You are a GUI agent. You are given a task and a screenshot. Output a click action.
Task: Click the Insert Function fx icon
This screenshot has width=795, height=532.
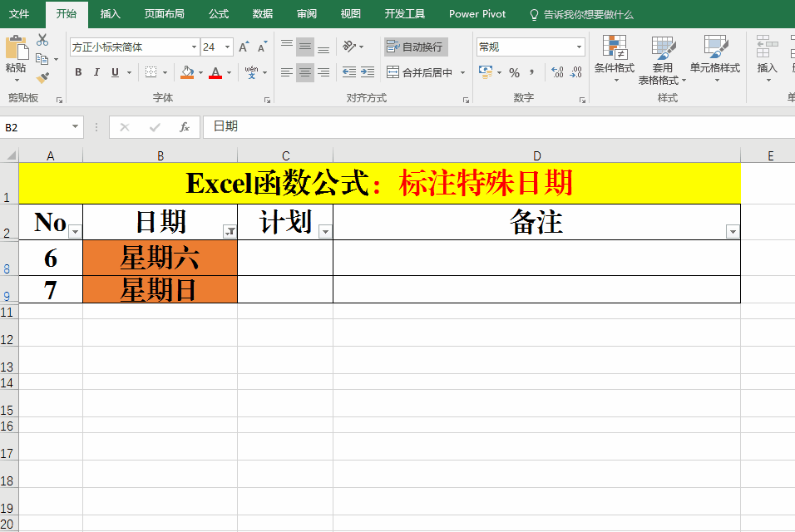coord(185,127)
